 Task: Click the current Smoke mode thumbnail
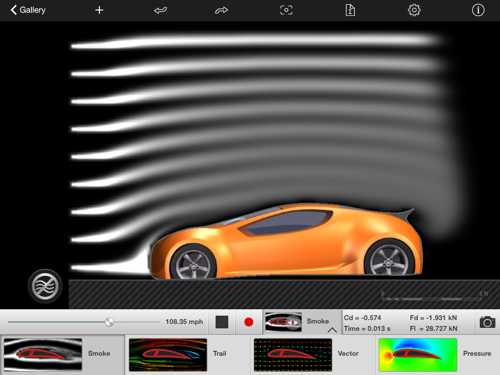click(283, 322)
